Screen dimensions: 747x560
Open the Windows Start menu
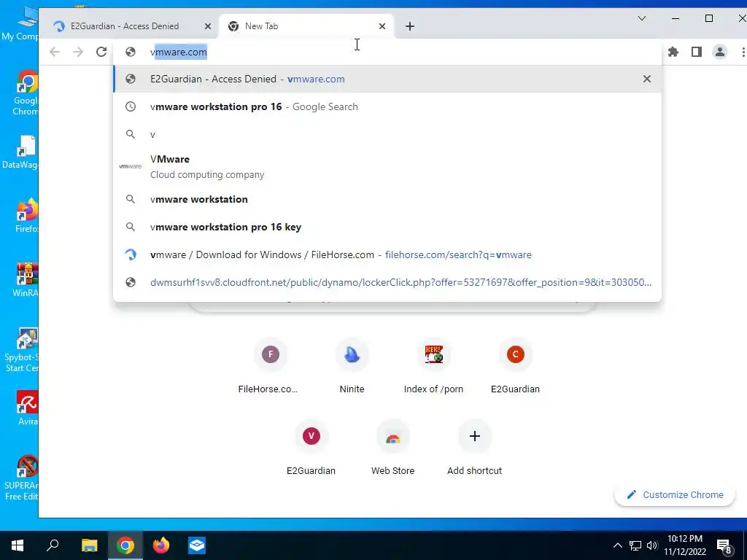click(x=18, y=545)
